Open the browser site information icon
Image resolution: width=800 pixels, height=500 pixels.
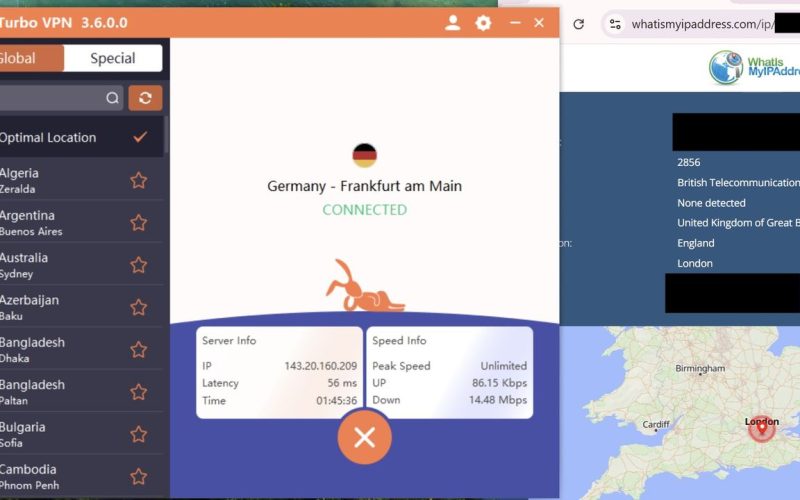click(615, 24)
